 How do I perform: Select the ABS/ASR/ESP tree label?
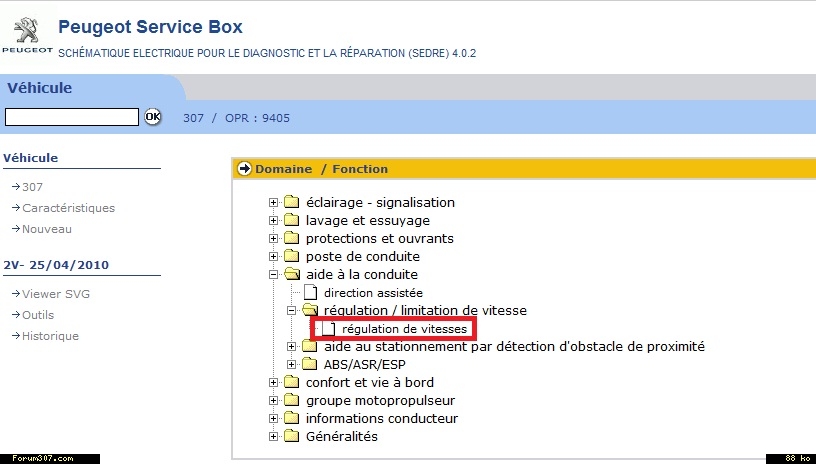364,365
